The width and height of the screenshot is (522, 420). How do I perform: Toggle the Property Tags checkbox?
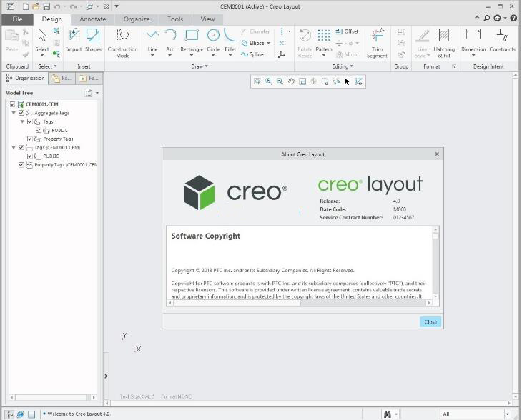click(30, 139)
